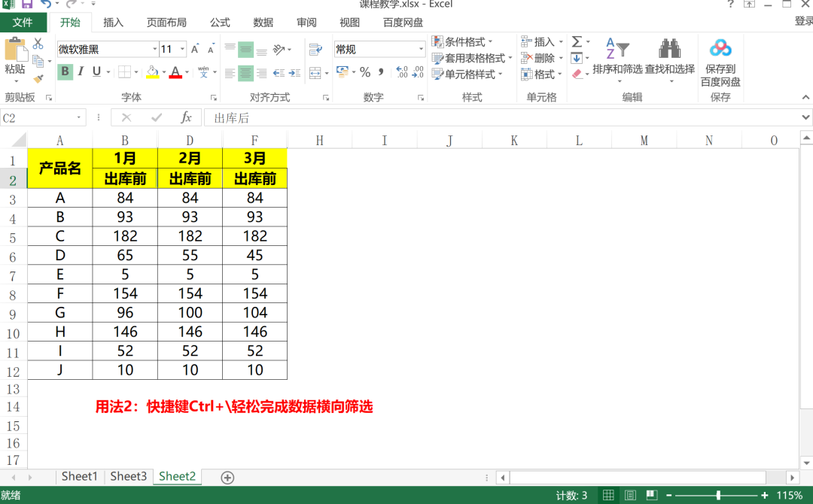The width and height of the screenshot is (813, 504).
Task: Select the Format Painter brush
Action: pyautogui.click(x=38, y=78)
